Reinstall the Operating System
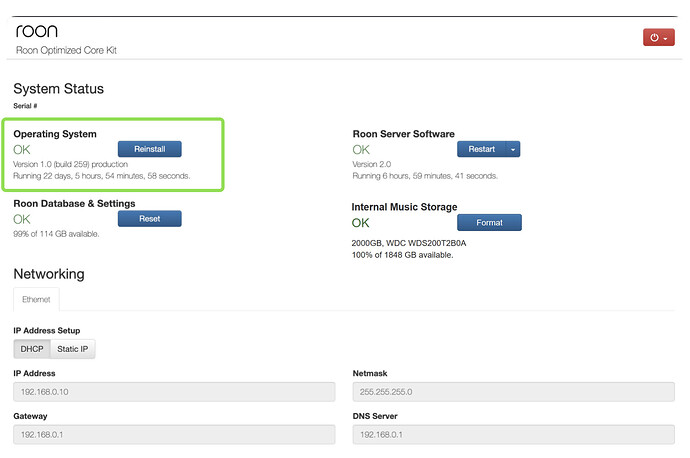690x458 pixels. coord(150,149)
